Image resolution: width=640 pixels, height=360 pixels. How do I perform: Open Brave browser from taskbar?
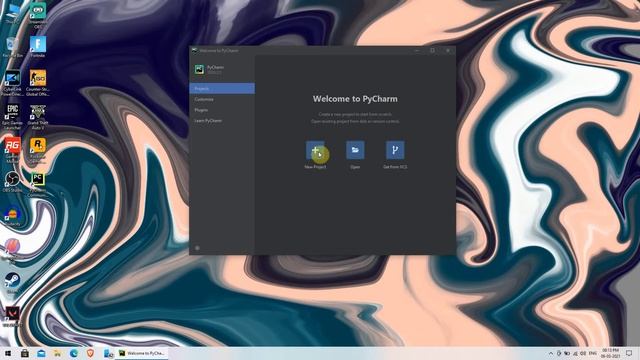pos(90,353)
